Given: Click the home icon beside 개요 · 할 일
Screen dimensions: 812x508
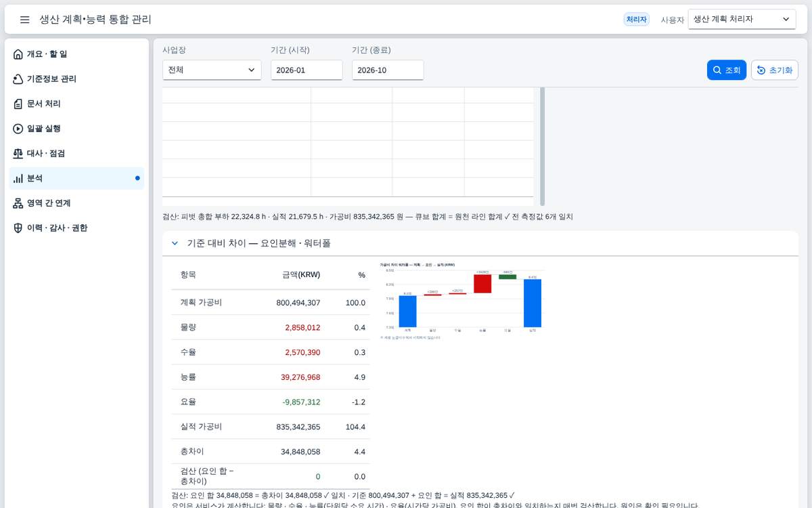Looking at the screenshot, I should coord(18,54).
